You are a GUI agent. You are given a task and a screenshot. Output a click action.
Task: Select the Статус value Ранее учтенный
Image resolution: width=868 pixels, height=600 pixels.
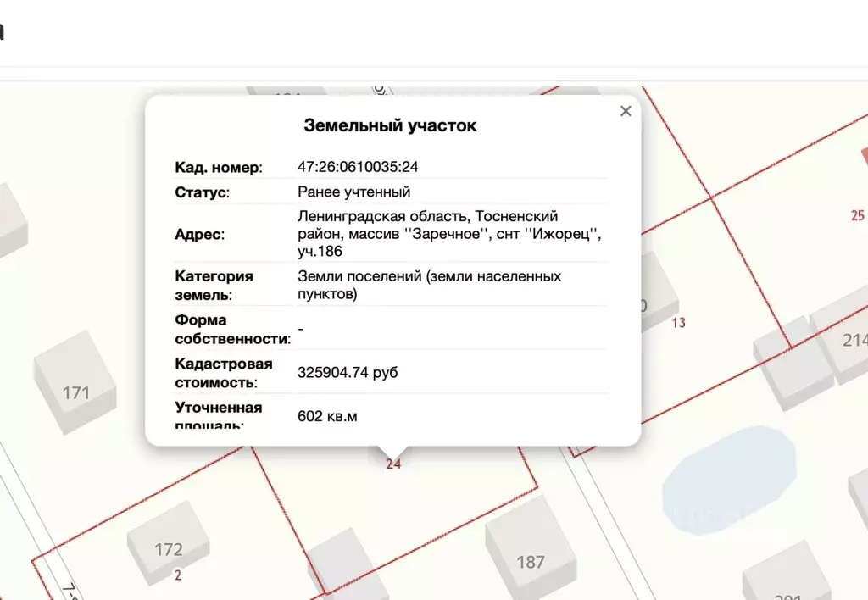[353, 192]
